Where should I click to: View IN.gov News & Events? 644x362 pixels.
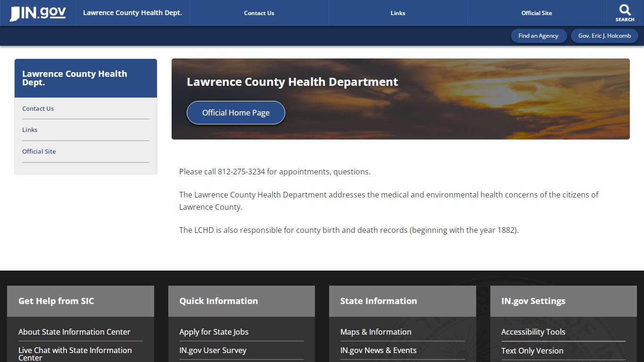coord(379,350)
